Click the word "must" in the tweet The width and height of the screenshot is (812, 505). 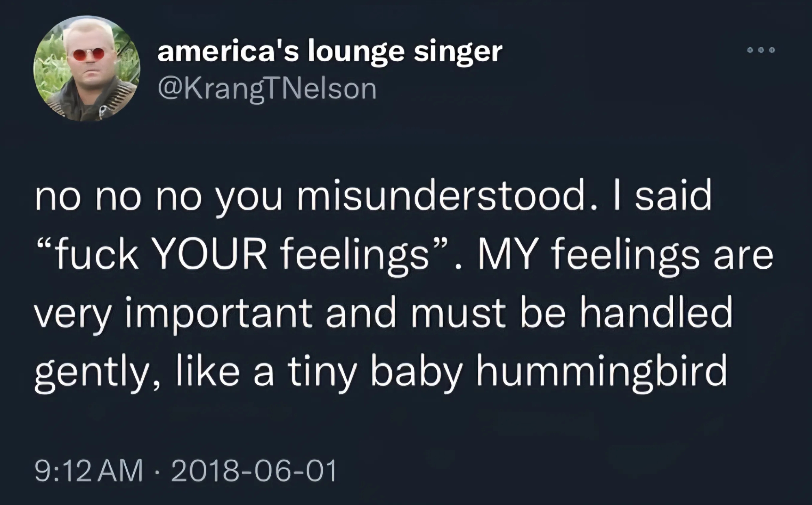[x=458, y=313]
